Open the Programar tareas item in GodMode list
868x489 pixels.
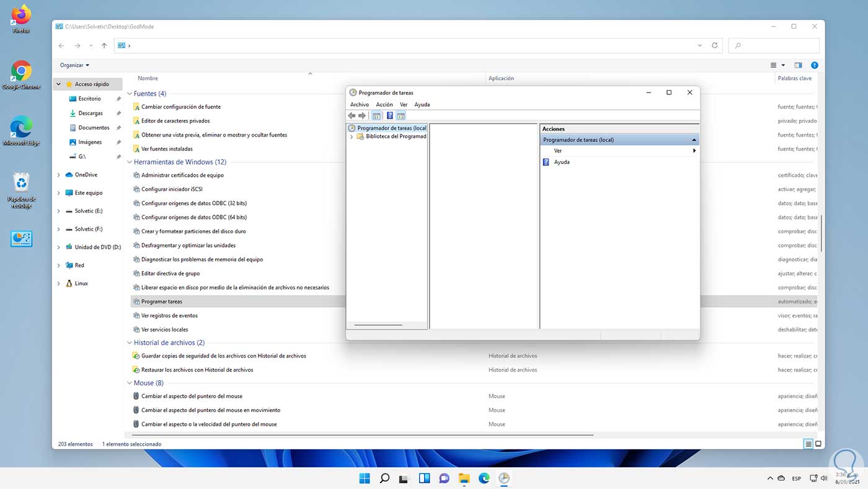pyautogui.click(x=162, y=302)
